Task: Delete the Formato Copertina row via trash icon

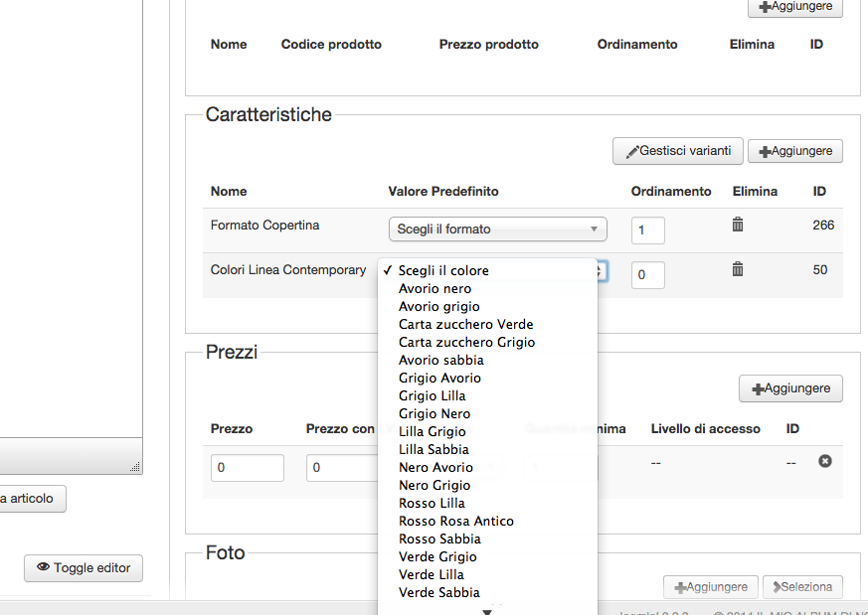Action: click(x=738, y=226)
